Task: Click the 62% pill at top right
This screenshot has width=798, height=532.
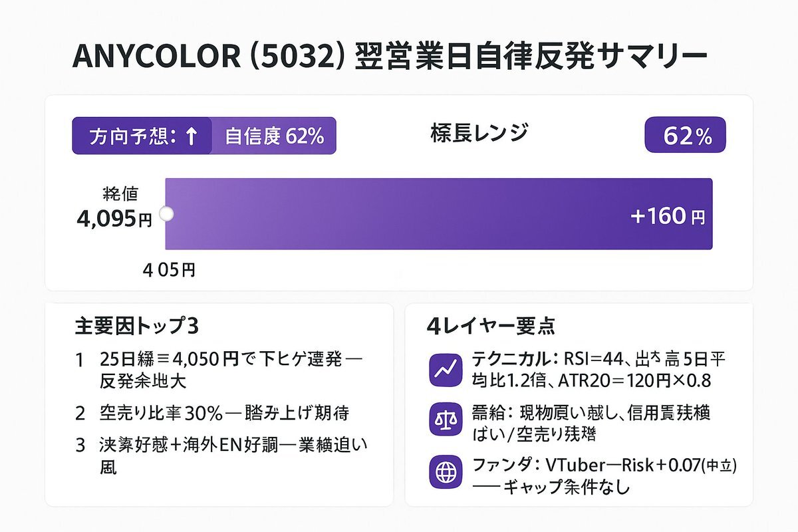Action: coord(686,136)
